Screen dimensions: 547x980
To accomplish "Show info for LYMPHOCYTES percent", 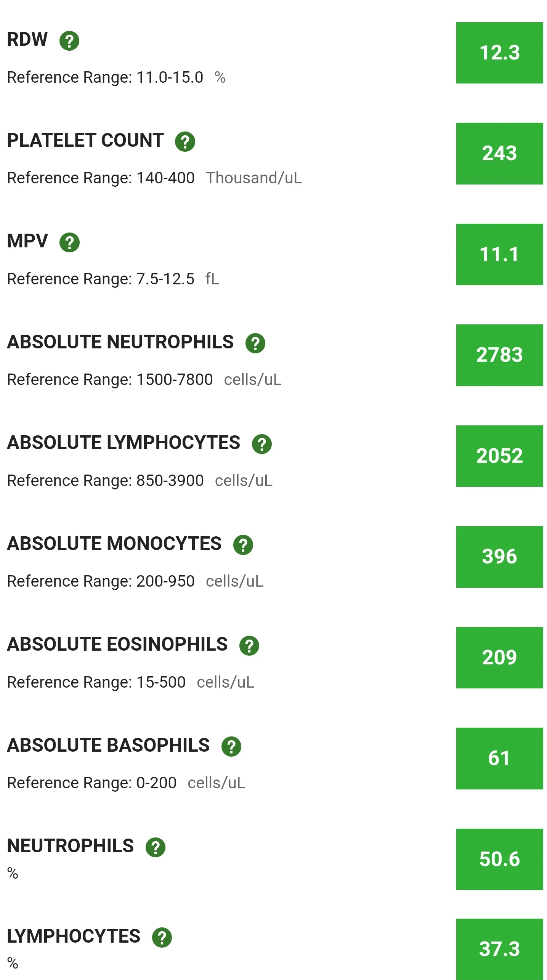I will pyautogui.click(x=162, y=938).
